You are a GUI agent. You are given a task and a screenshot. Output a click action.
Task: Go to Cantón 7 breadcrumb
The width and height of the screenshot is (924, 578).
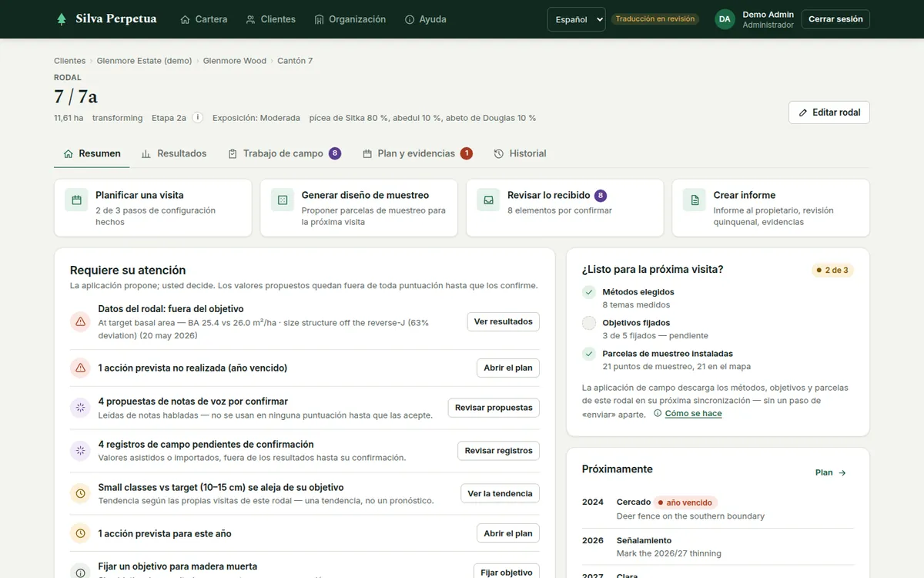(x=295, y=61)
